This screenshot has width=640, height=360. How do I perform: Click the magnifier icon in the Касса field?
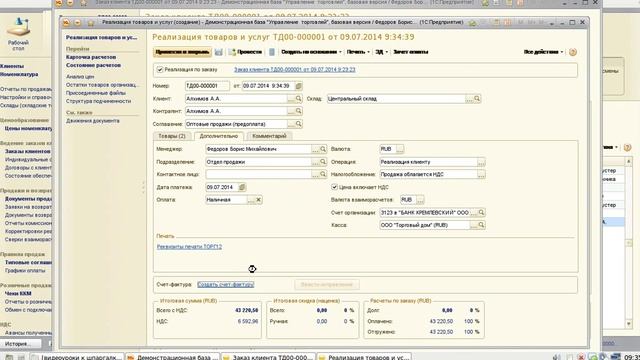(x=481, y=225)
